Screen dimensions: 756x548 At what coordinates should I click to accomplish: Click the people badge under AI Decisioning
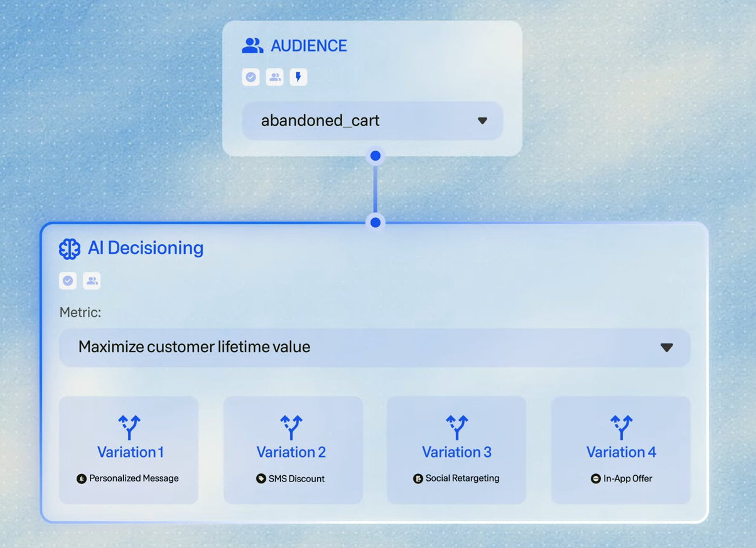[92, 281]
